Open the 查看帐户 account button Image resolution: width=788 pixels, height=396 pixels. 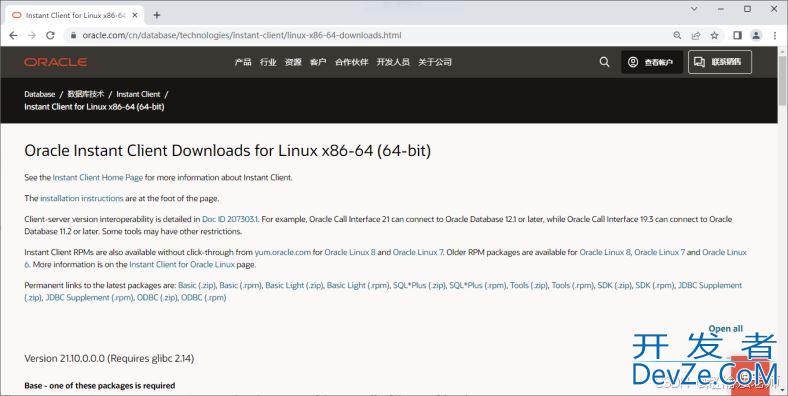(x=652, y=62)
